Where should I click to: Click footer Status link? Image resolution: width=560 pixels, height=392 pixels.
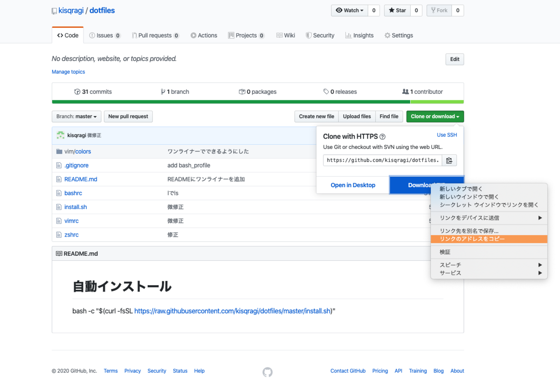(x=180, y=371)
